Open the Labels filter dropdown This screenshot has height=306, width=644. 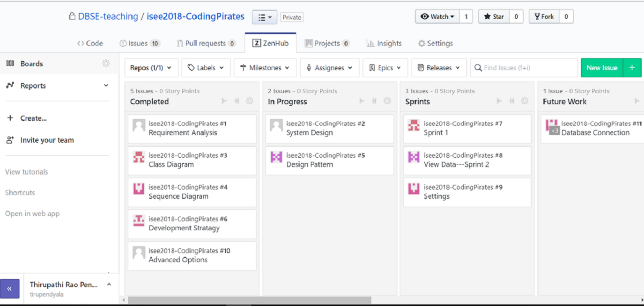(206, 68)
